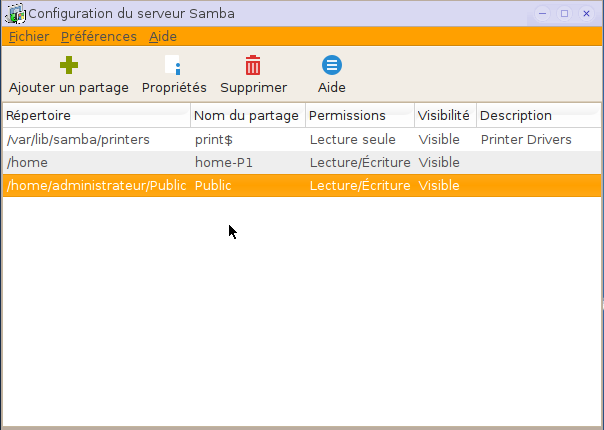Select the print$ share name cell
Image resolution: width=604 pixels, height=430 pixels.
214,139
